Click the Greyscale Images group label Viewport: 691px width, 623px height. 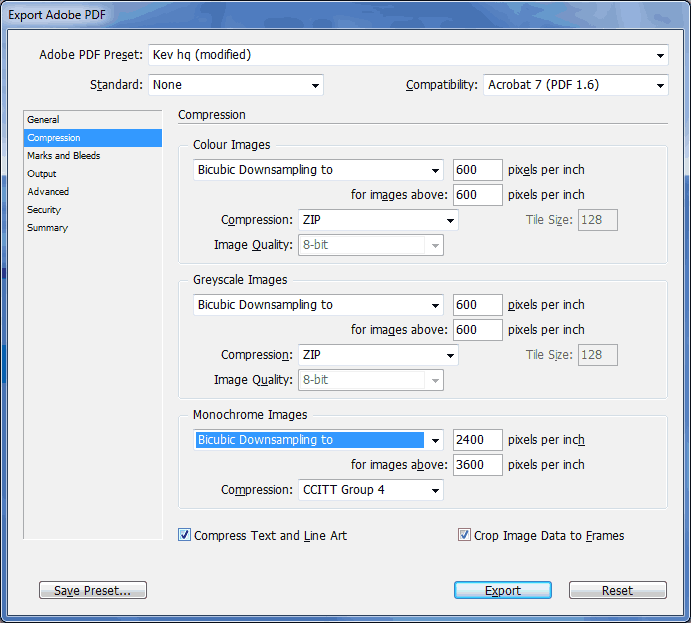[240, 280]
